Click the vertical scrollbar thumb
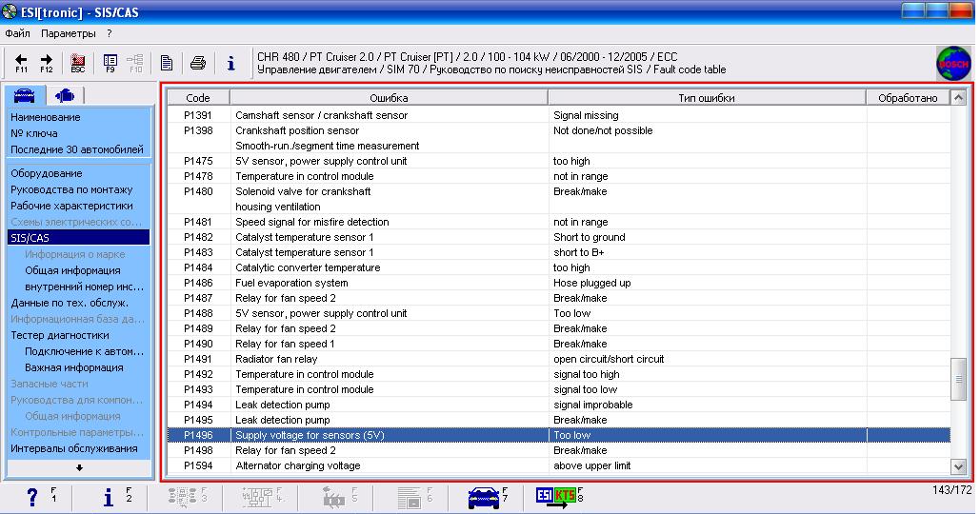The image size is (980, 514). [x=958, y=379]
